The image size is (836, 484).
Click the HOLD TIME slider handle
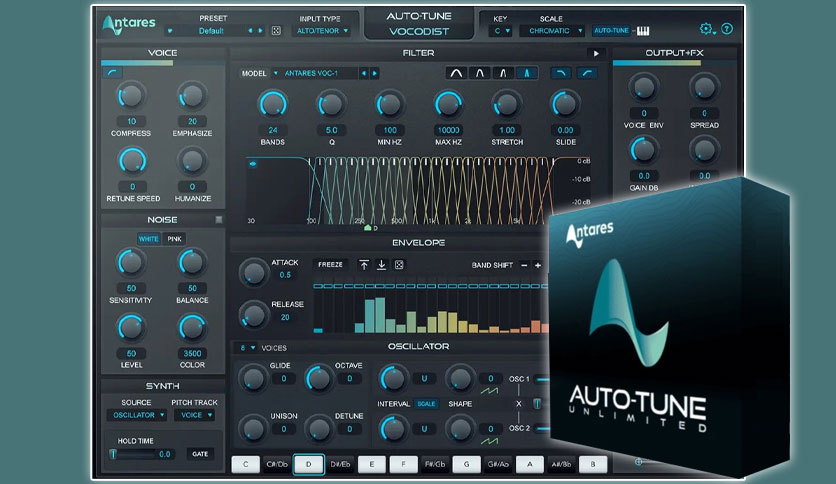tap(113, 454)
